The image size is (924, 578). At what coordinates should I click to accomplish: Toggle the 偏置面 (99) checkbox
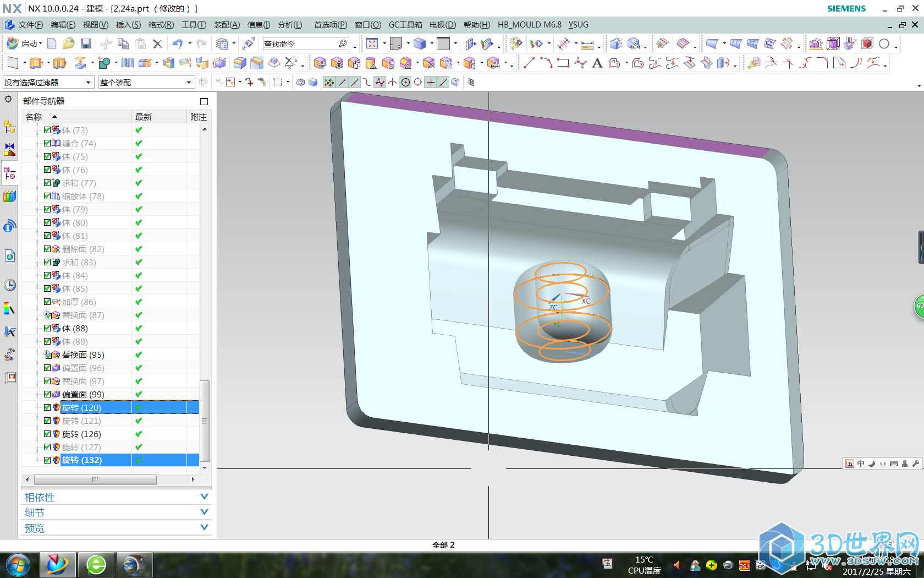pos(47,394)
